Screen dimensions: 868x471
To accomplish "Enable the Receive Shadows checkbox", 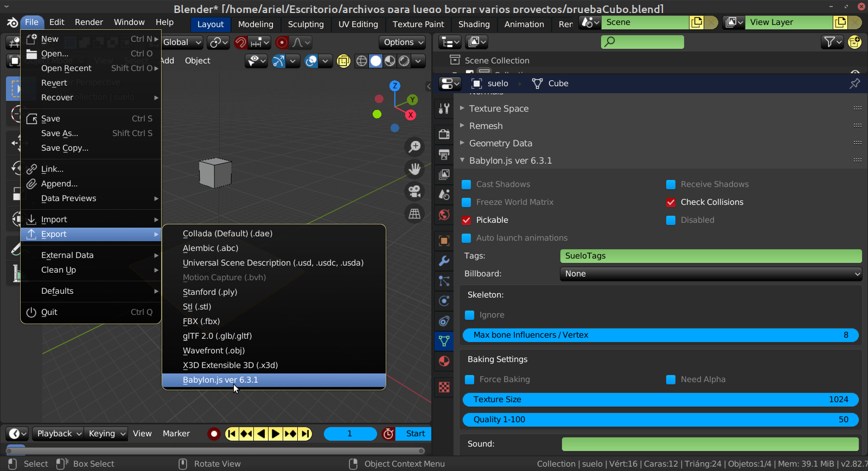I will (x=671, y=184).
